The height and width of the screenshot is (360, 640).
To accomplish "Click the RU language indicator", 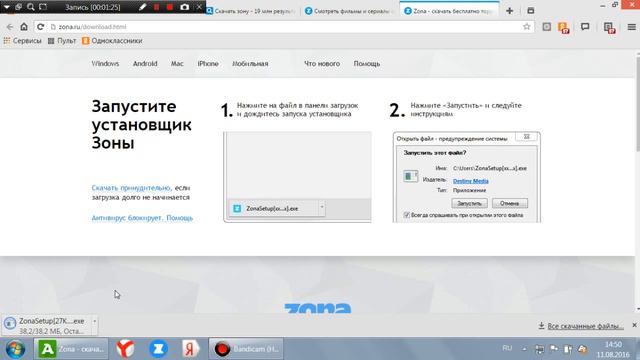I will click(507, 348).
